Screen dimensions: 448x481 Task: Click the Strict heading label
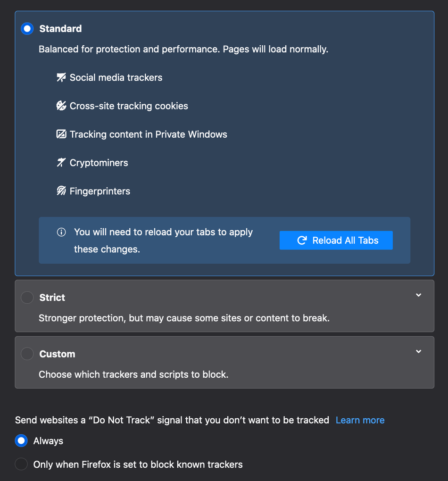coord(52,298)
